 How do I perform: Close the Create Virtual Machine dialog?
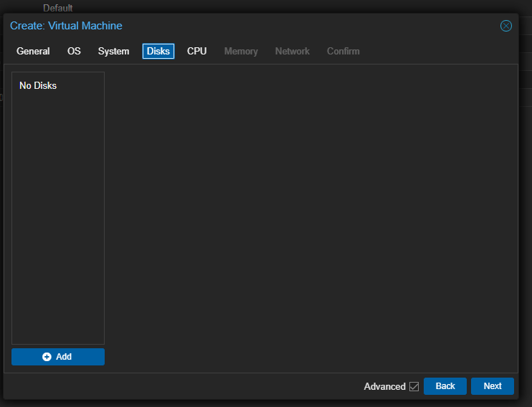[x=505, y=26]
